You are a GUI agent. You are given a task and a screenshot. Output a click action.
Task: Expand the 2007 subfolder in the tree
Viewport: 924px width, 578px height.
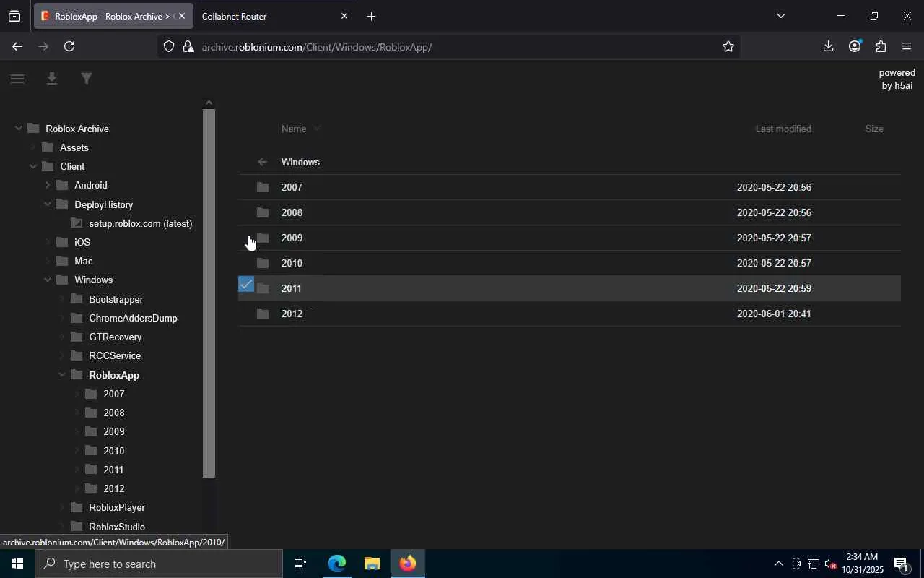(77, 394)
